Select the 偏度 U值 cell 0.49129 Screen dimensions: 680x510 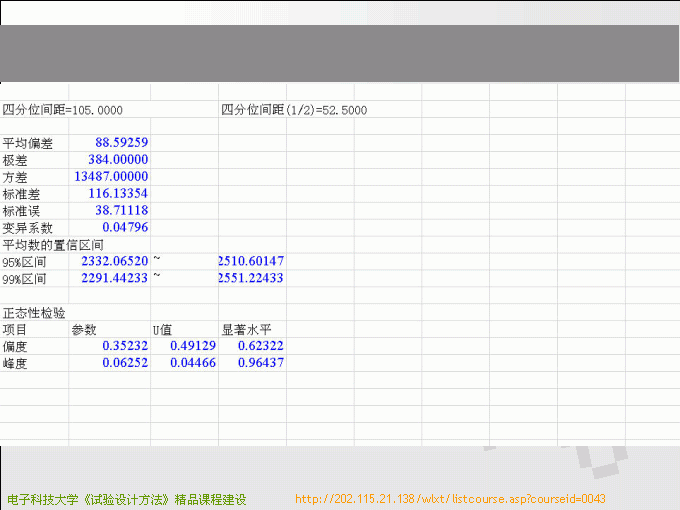point(193,346)
